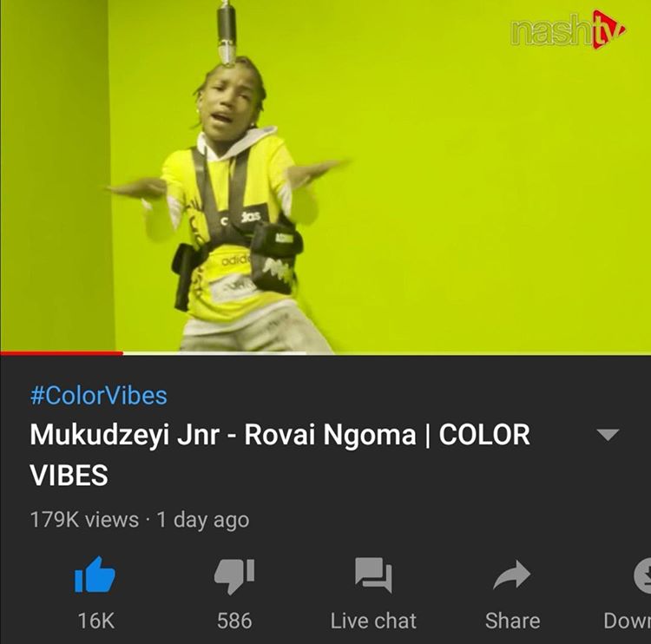Viewport: 651px width, 644px height.
Task: Select the Live chat label
Action: tap(373, 621)
